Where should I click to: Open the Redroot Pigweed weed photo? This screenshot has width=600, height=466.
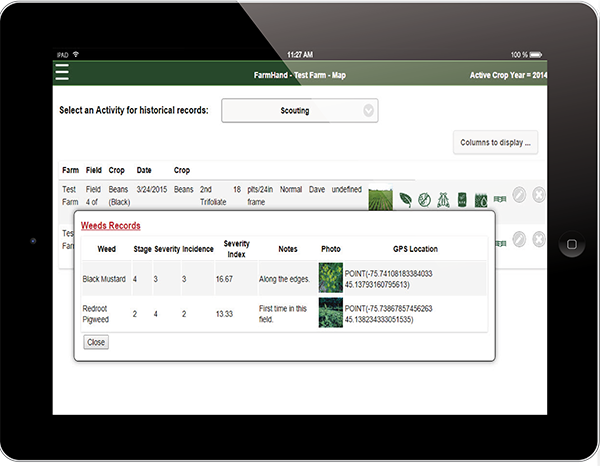(x=331, y=313)
